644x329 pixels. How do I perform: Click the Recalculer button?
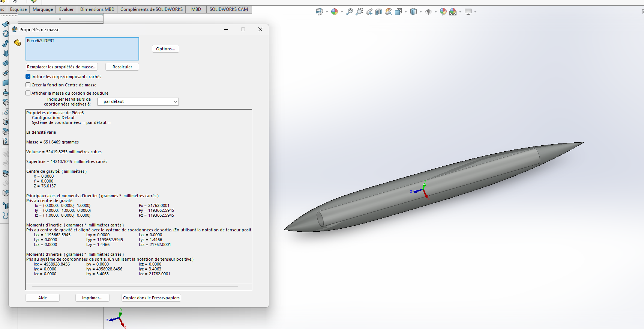point(122,67)
